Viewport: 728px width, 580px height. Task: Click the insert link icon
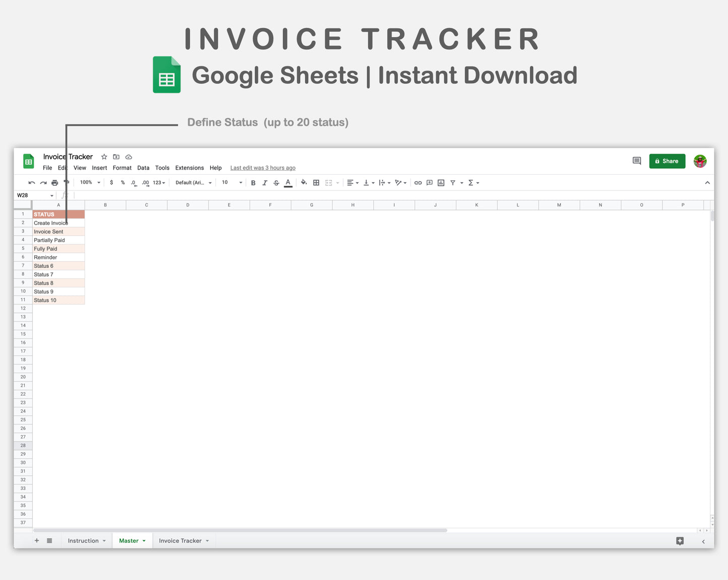coord(418,182)
